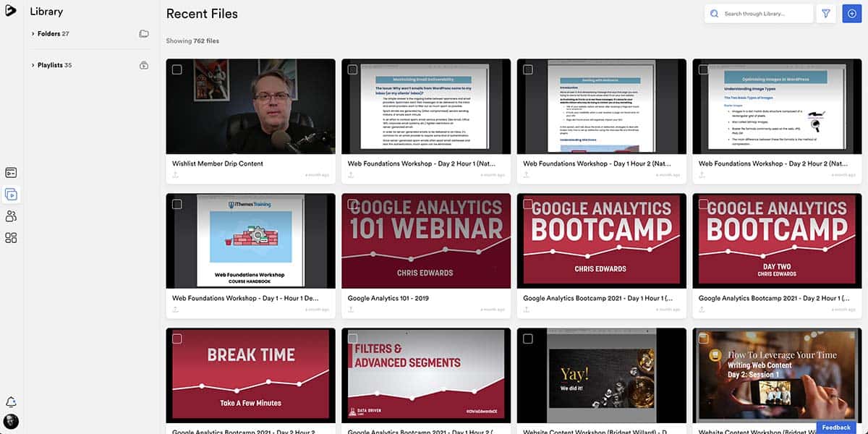Click the Search through Library field

pos(757,14)
